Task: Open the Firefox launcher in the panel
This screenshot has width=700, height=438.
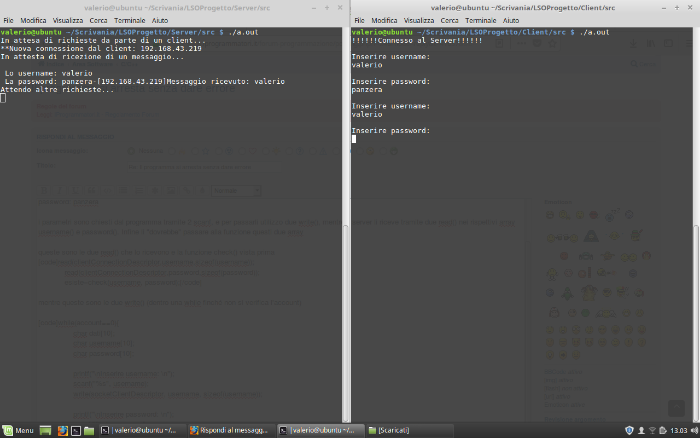Action: pyautogui.click(x=62, y=430)
